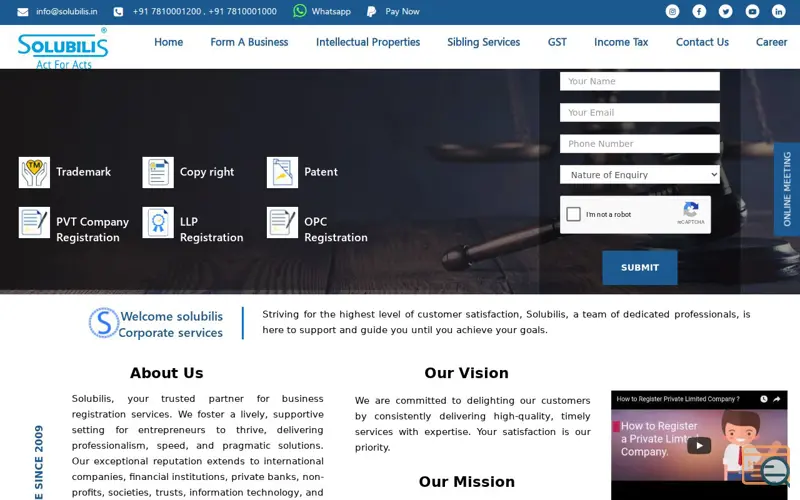Click the Pay Now text link
Viewport: 800px width, 500px height.
coord(402,12)
